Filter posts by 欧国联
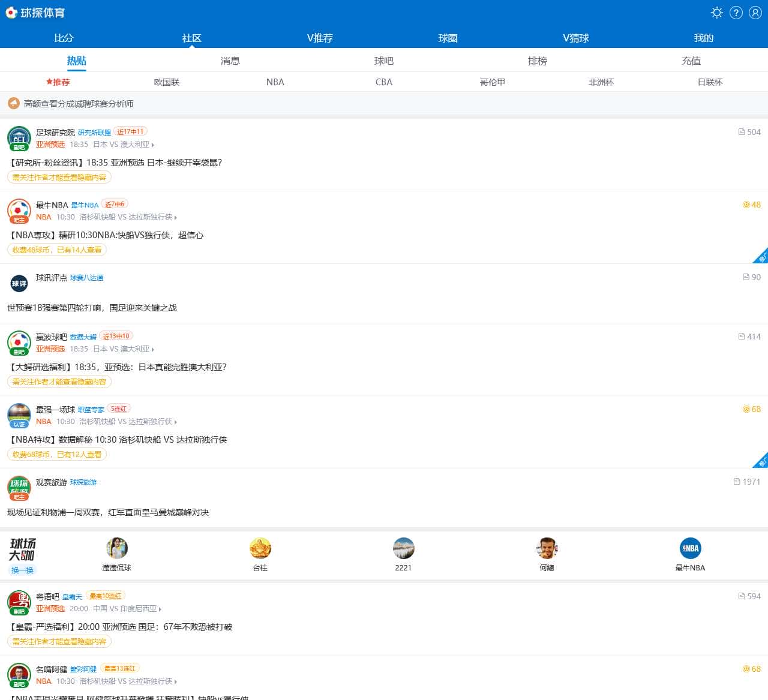768x700 pixels. [167, 82]
